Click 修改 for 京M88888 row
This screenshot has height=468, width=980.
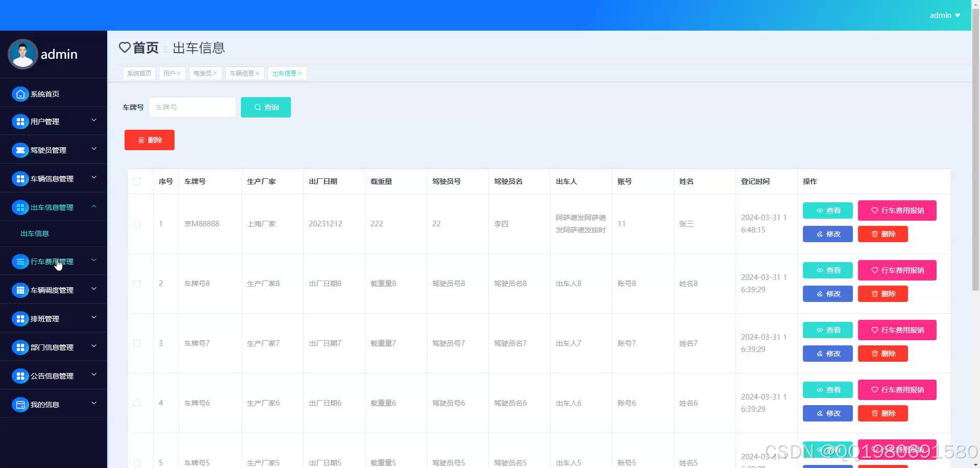click(x=828, y=234)
